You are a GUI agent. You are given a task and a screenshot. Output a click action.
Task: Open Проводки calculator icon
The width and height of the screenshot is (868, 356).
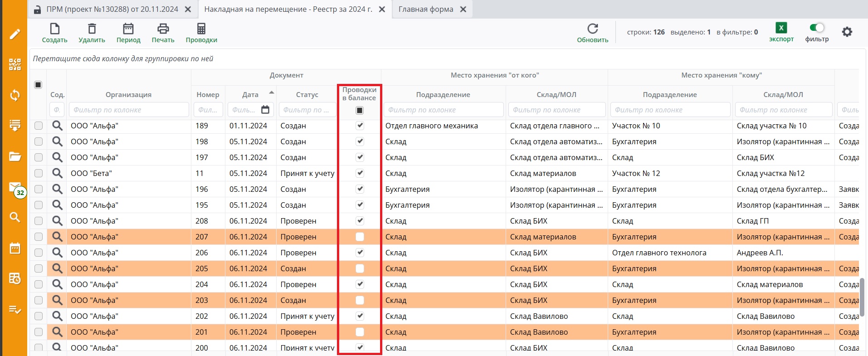[x=201, y=29]
